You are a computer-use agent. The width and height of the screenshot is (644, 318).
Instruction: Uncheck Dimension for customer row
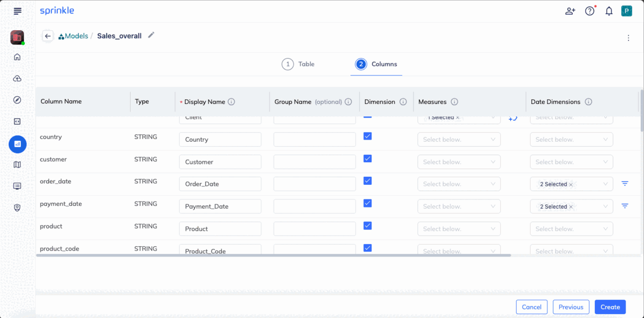pyautogui.click(x=368, y=158)
